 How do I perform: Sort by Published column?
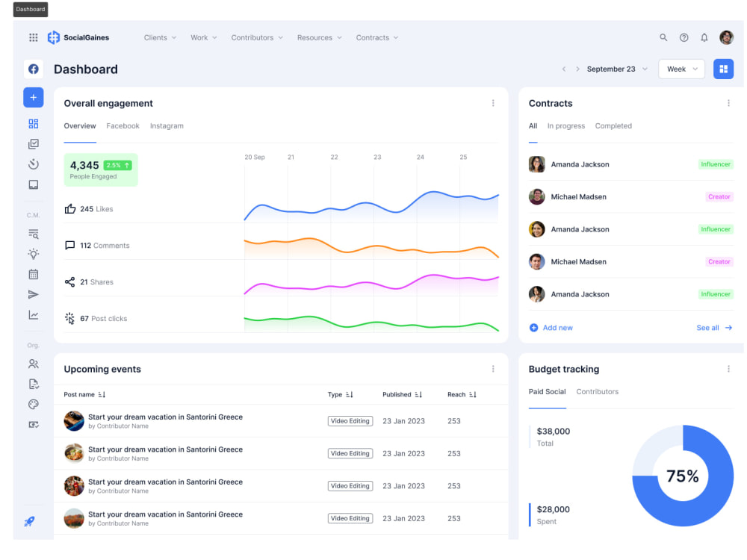tap(402, 395)
